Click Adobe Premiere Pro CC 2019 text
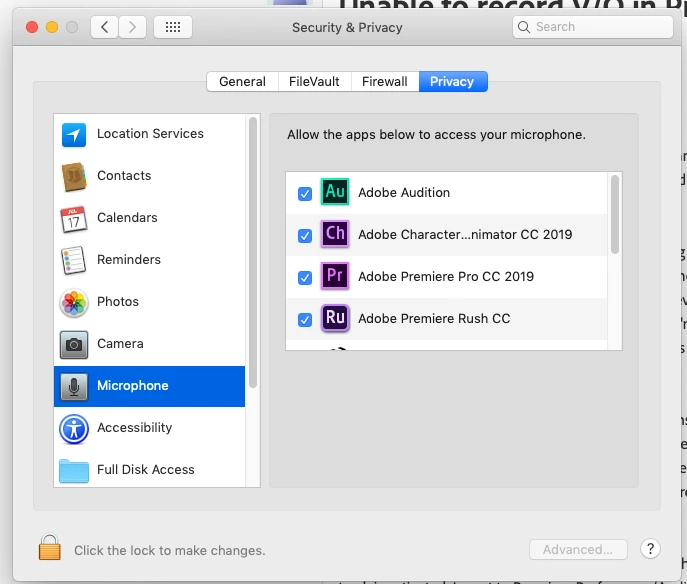This screenshot has height=584, width=687. 446,277
